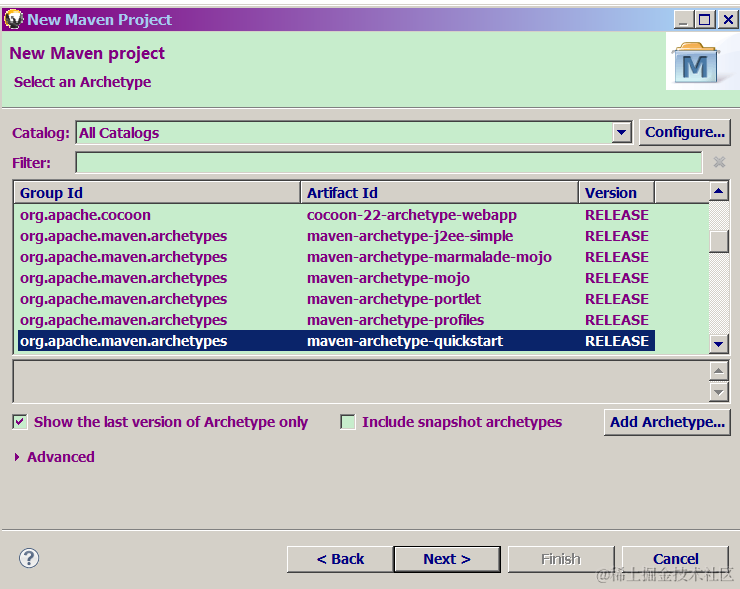Close the New Maven Project window

[x=728, y=20]
